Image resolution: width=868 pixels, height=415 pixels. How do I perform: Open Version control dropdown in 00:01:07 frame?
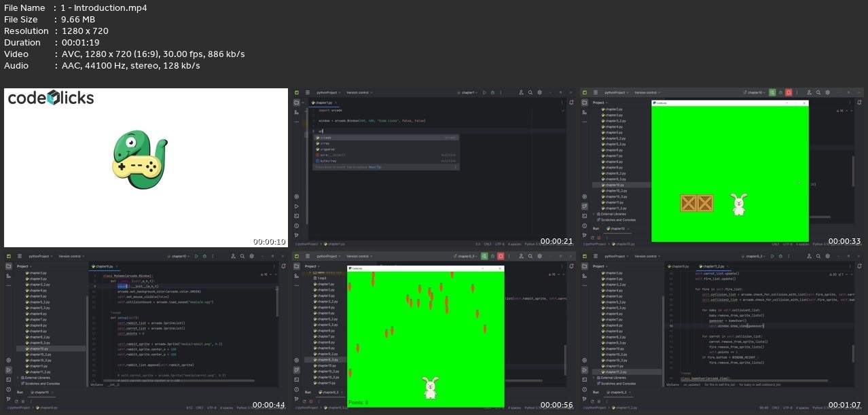(x=647, y=256)
